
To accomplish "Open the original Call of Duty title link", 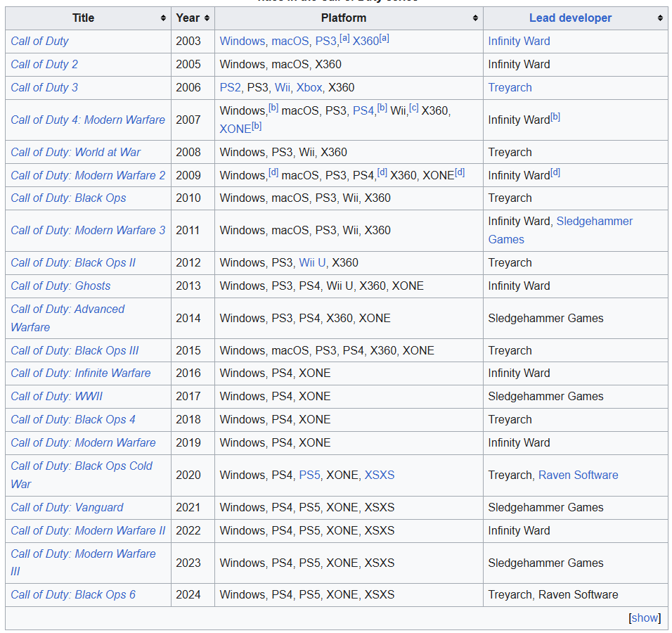I will click(x=39, y=41).
